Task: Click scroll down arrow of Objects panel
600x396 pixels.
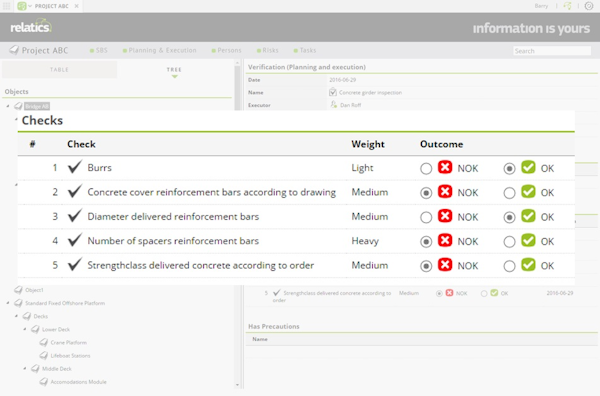Action: [237, 385]
